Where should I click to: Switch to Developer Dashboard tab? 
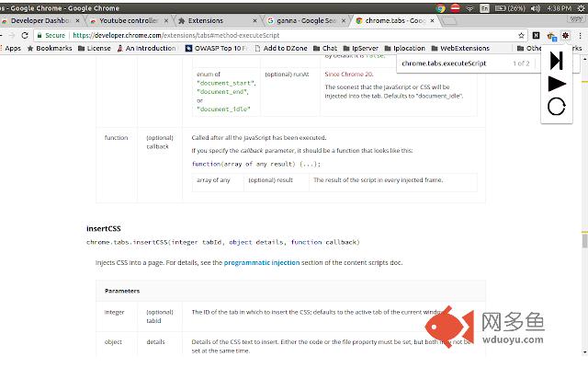[x=40, y=20]
